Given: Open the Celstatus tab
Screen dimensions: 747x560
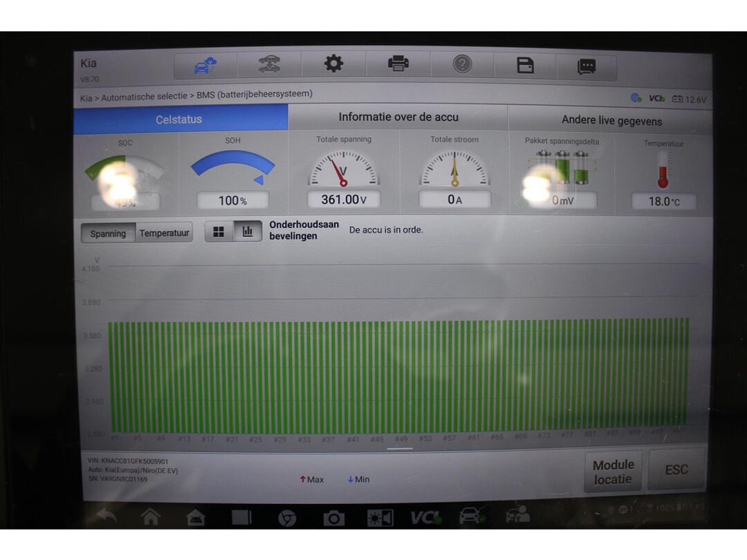Looking at the screenshot, I should 180,119.
